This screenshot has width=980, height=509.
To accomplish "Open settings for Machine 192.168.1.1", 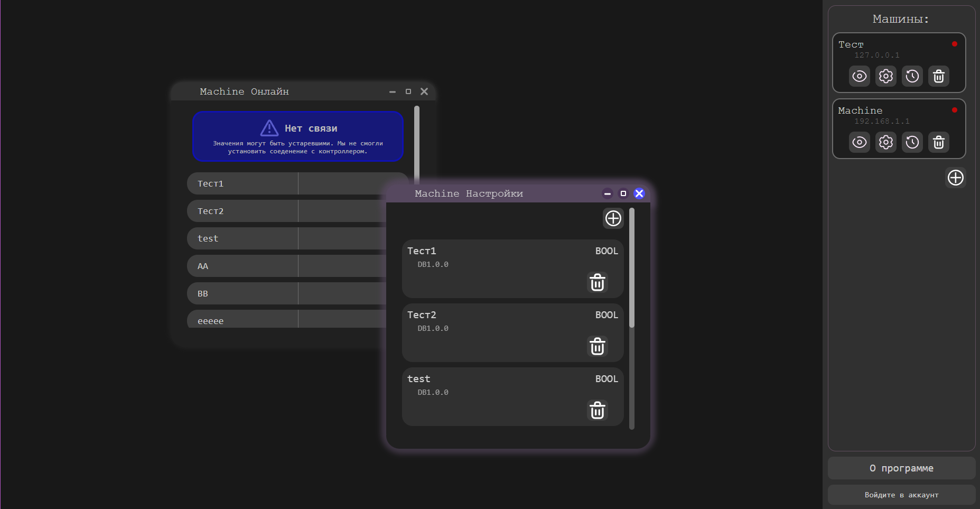I will point(886,142).
